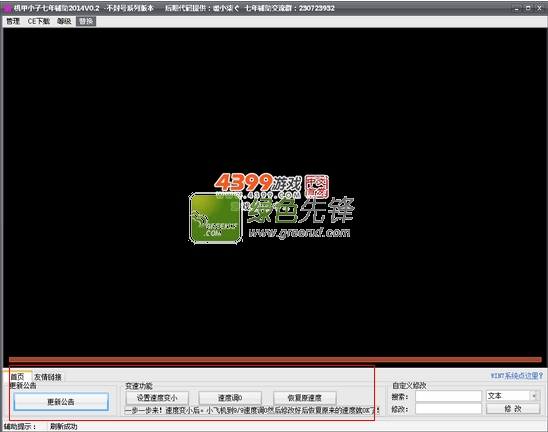Click the 刷新成功 status text
Viewport: 548px width, 432px height.
(x=63, y=426)
